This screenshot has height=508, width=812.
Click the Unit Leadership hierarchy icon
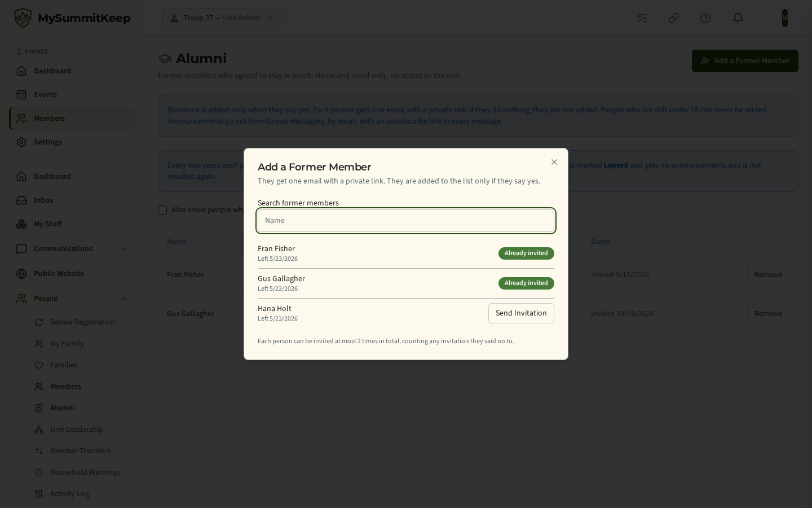(x=39, y=430)
